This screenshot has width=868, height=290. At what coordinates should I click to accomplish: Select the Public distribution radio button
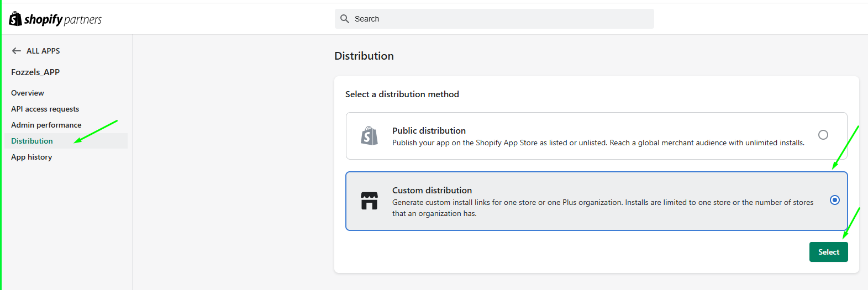point(823,135)
